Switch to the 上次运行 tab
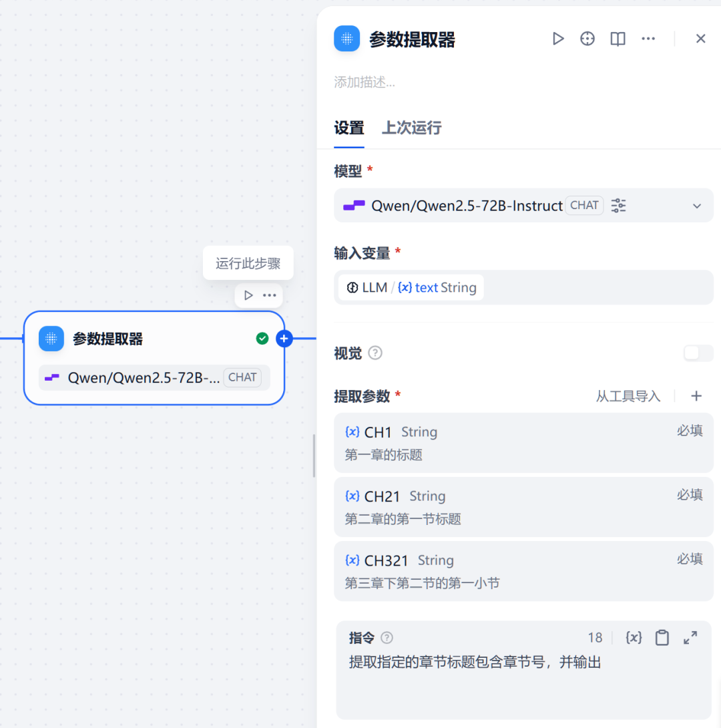Viewport: 721px width, 728px height. point(412,128)
